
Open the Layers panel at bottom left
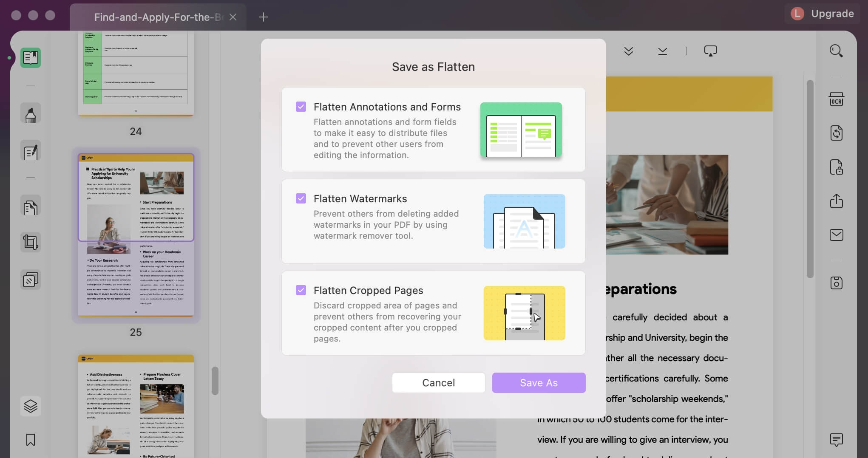[30, 406]
